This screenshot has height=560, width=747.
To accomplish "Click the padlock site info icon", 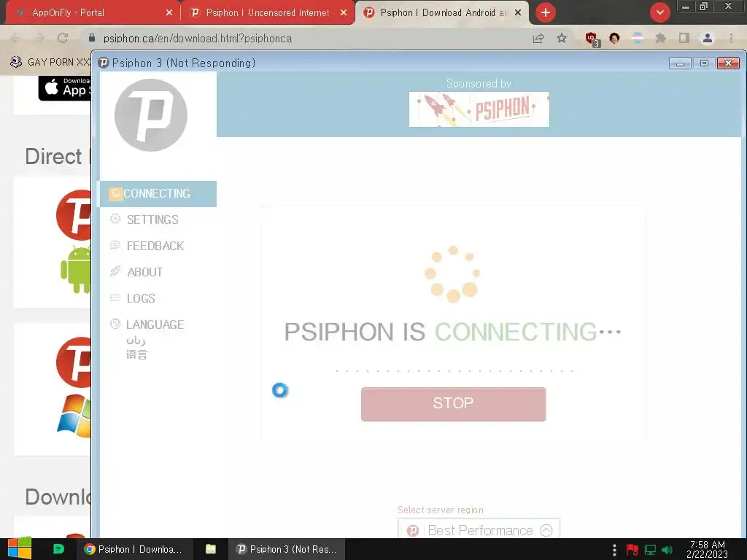I will (92, 38).
